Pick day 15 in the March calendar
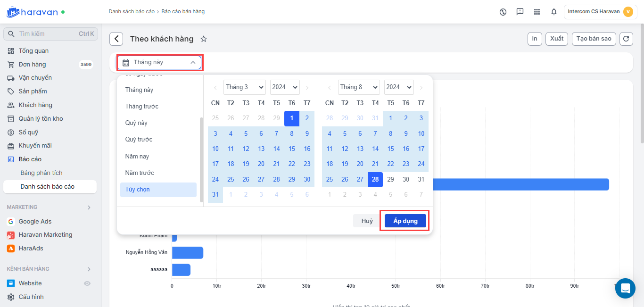The image size is (644, 307). point(292,149)
